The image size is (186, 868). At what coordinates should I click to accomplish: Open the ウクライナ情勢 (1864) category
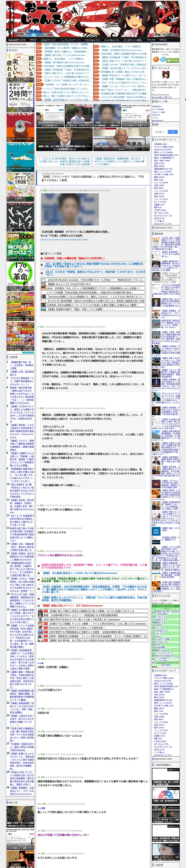pyautogui.click(x=164, y=147)
